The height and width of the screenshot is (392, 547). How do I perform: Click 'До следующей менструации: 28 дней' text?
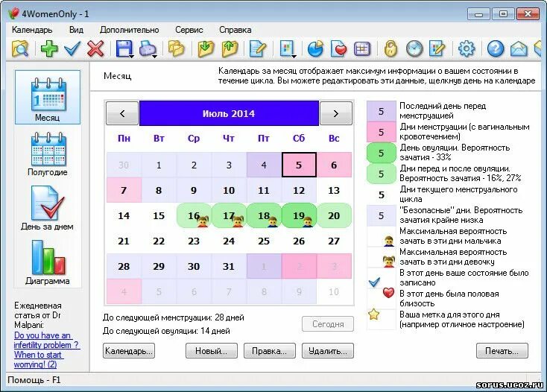tap(174, 317)
